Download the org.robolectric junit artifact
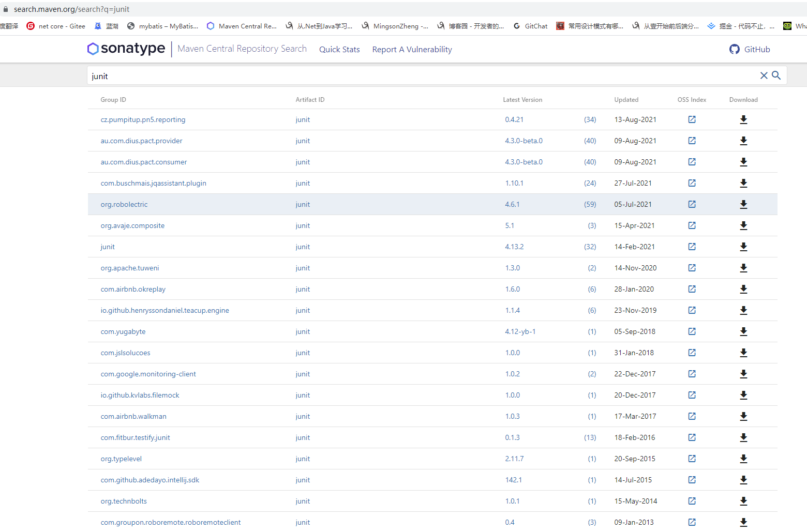The image size is (807, 532). click(743, 204)
